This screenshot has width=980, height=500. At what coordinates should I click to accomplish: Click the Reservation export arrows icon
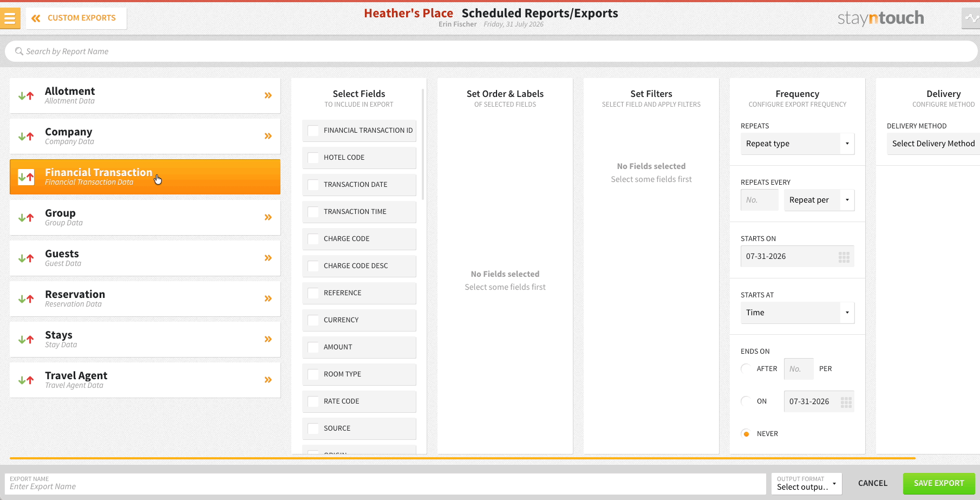(x=26, y=299)
